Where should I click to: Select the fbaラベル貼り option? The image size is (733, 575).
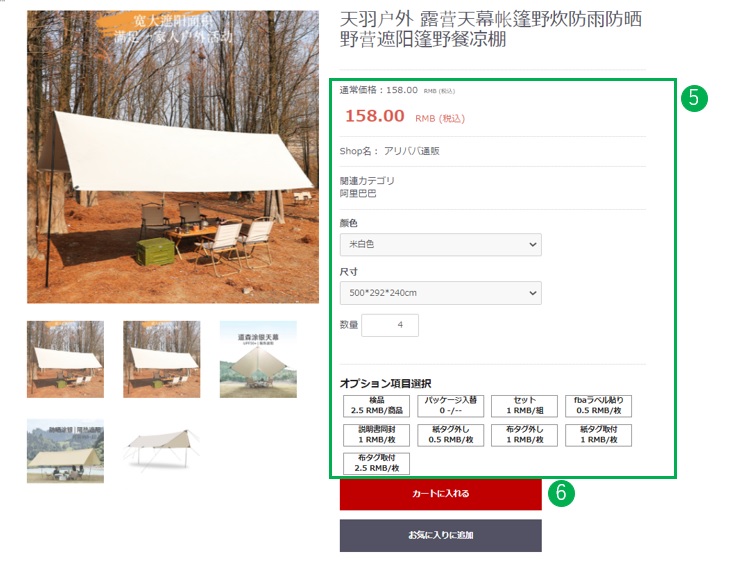click(598, 406)
